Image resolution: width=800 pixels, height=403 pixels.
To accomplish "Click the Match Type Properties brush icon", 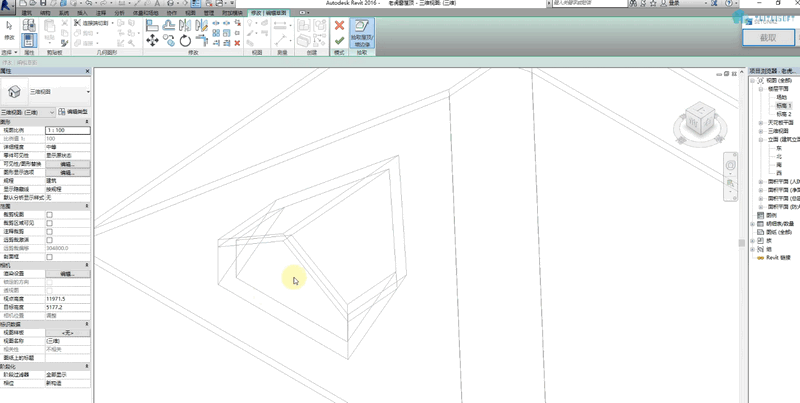I will click(64, 43).
